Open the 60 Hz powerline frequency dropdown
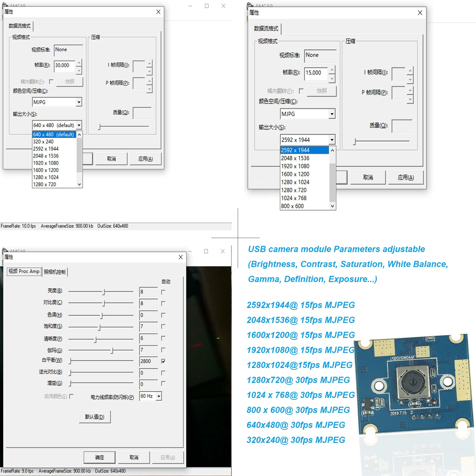 [159, 397]
